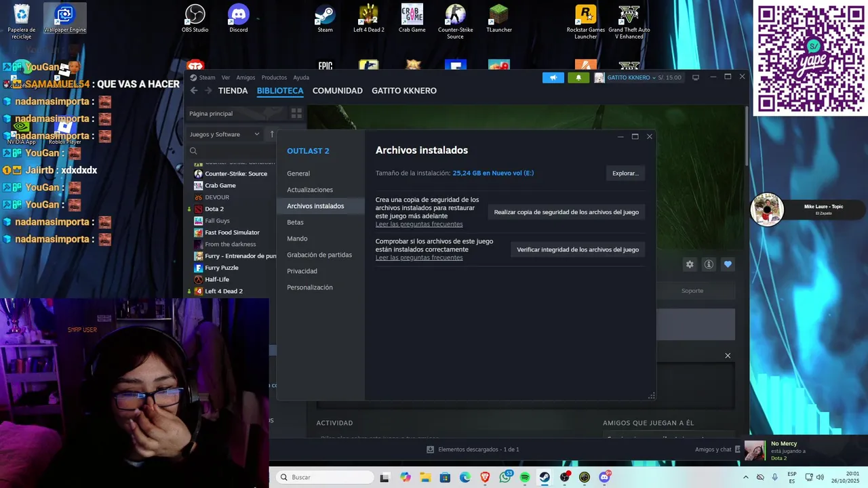This screenshot has width=868, height=488.
Task: Click the game page settings gear icon
Action: 690,264
